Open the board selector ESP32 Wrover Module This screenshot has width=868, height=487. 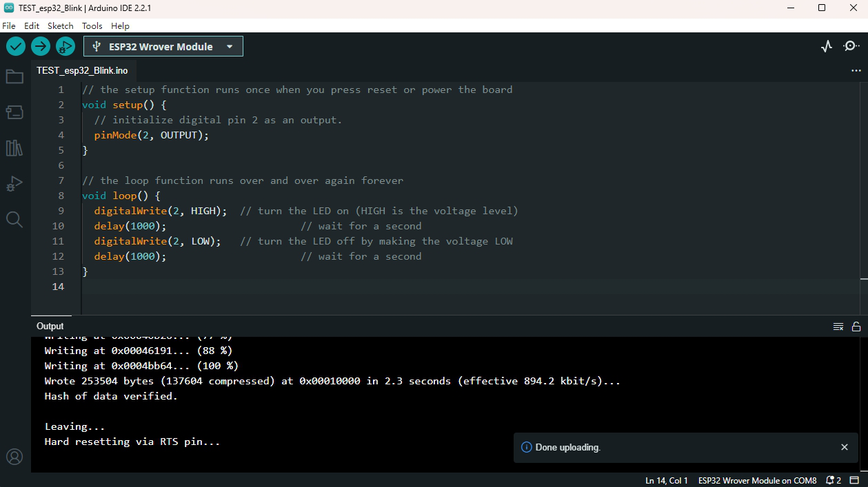click(163, 46)
